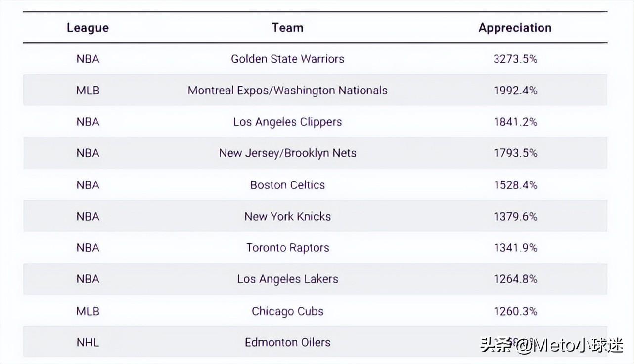The image size is (634, 364).
Task: Select the Golden State Warriors team name
Action: click(287, 59)
